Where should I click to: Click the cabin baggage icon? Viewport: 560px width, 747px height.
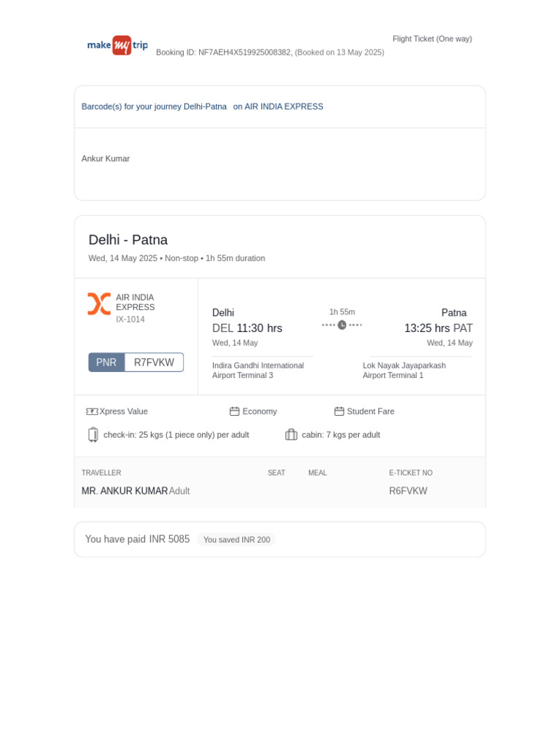pyautogui.click(x=292, y=435)
